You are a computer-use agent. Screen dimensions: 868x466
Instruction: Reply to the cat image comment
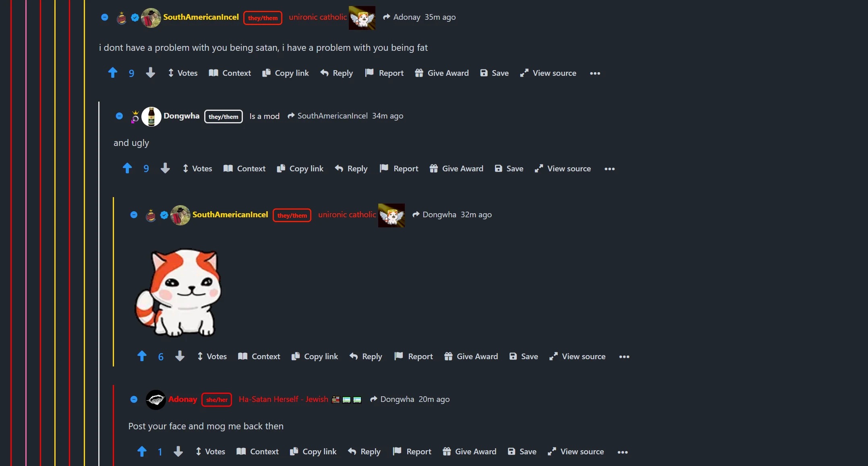point(366,356)
